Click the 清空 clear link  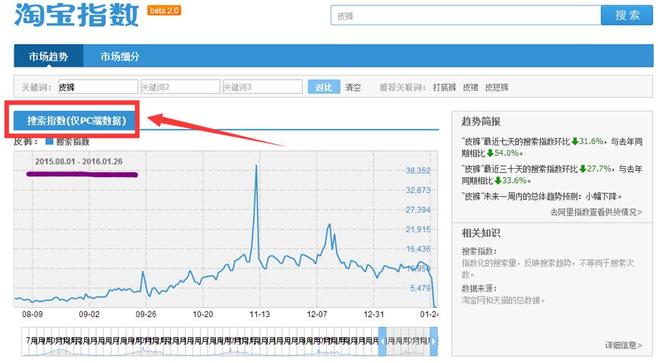coord(353,87)
